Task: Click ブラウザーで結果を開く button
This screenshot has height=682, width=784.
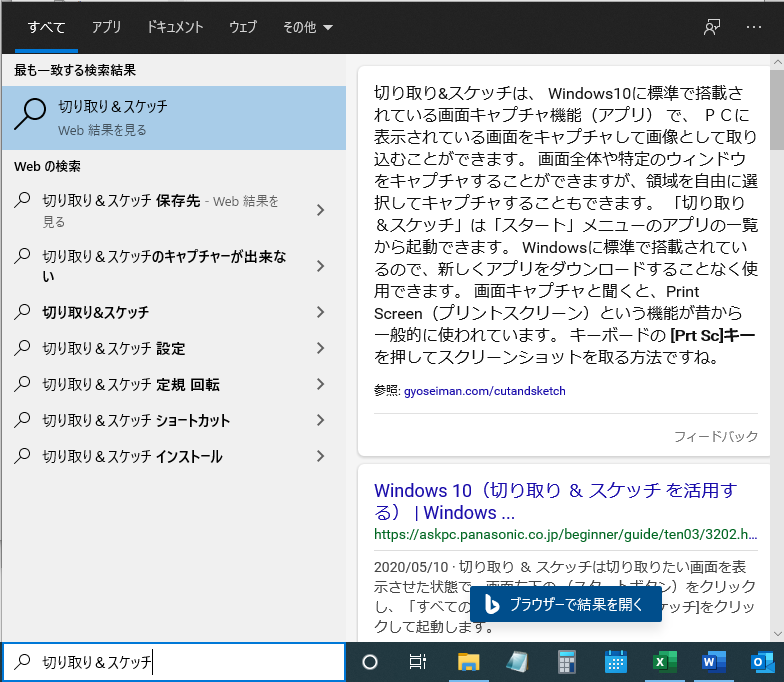Action: [566, 604]
